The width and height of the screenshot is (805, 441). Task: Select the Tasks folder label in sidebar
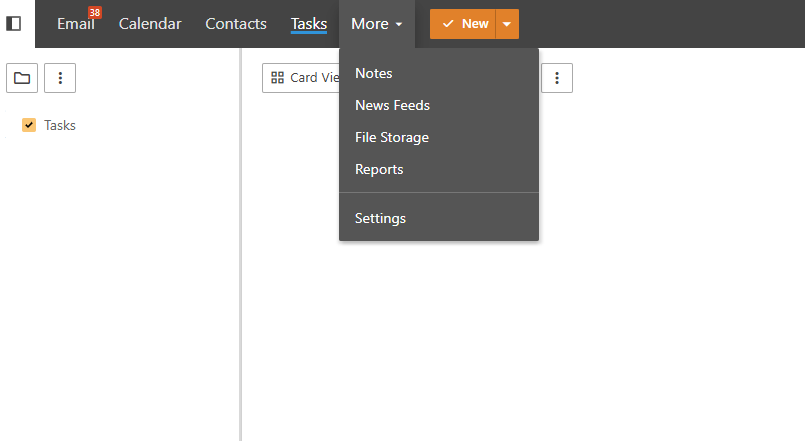tap(60, 125)
